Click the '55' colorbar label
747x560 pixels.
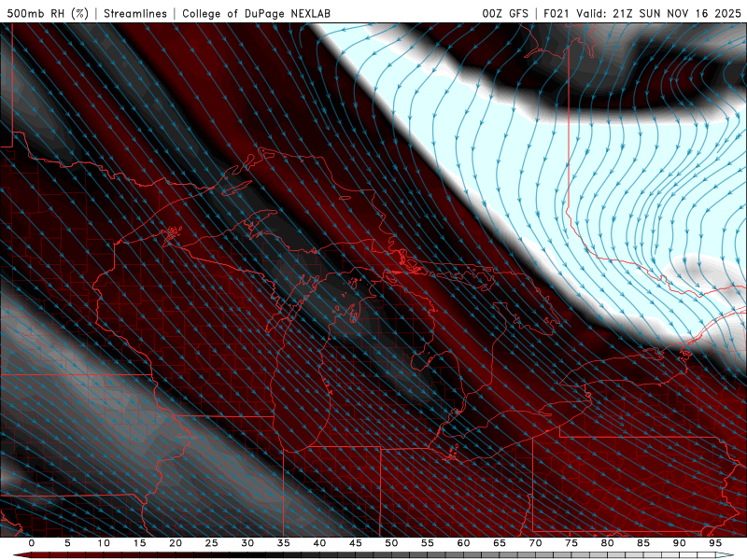(428, 543)
